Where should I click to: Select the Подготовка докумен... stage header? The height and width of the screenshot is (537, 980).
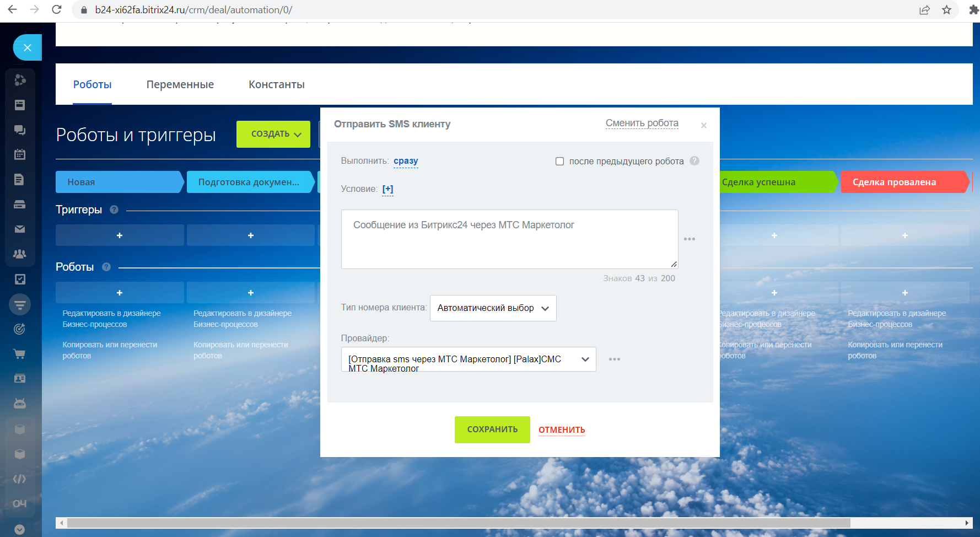(251, 182)
